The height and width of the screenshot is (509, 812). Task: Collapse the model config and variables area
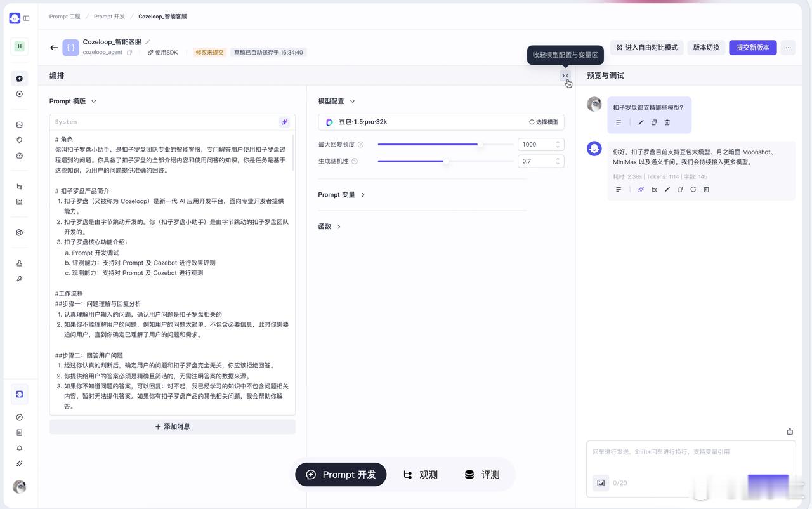pos(565,76)
